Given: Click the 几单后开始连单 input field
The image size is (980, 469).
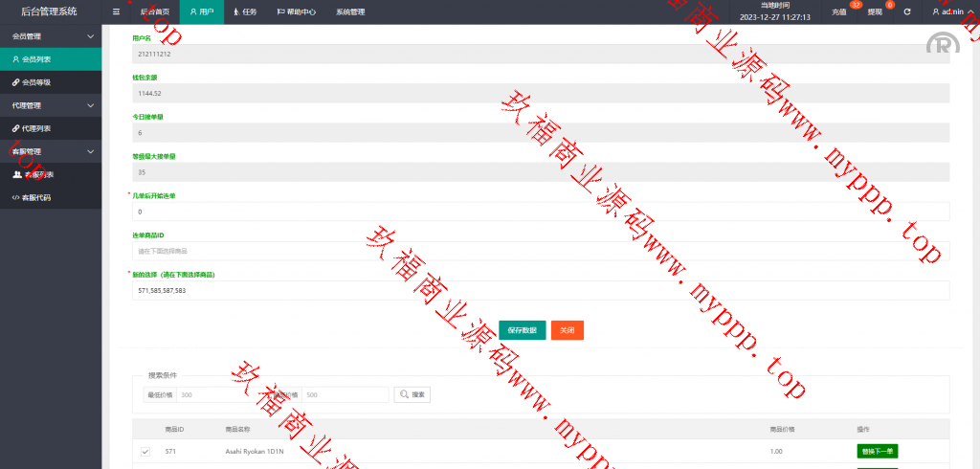Looking at the screenshot, I should (x=541, y=212).
